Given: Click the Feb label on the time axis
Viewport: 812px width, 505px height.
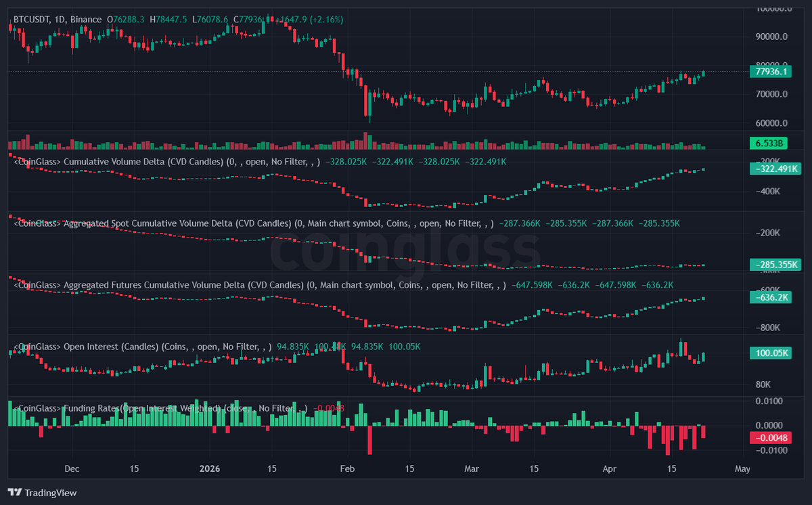Looking at the screenshot, I should [x=347, y=468].
